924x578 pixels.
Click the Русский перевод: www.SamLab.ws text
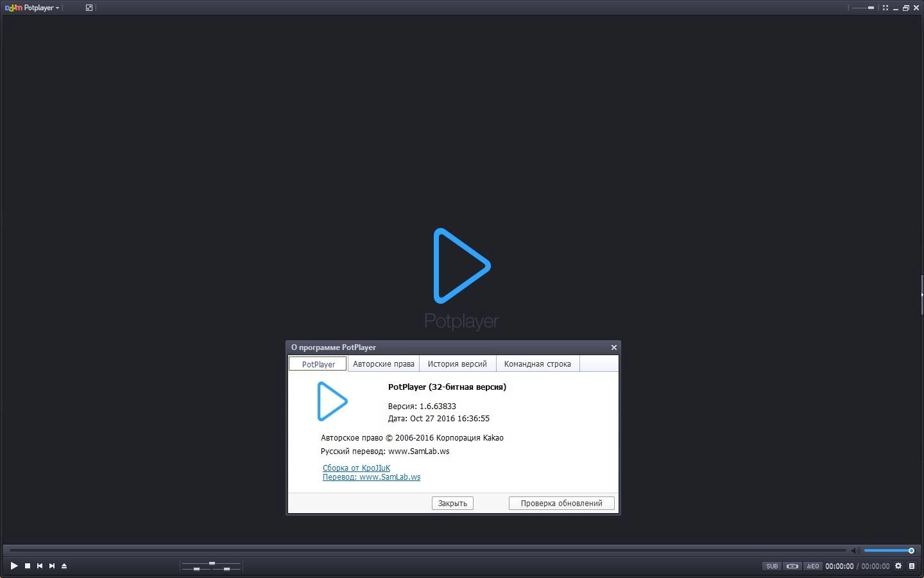coord(385,451)
